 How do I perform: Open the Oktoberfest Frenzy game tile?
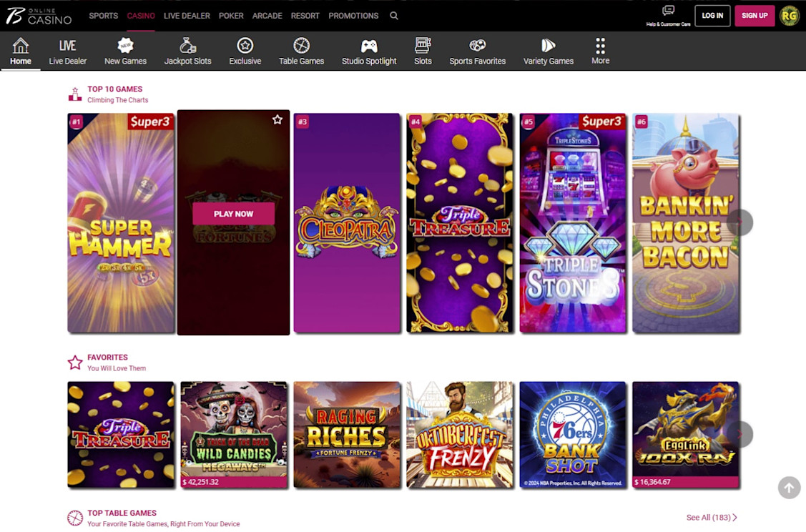460,434
